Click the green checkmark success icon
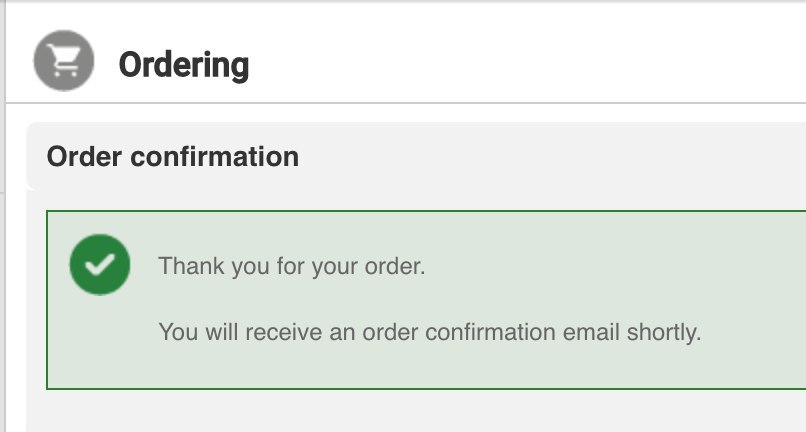 tap(99, 265)
